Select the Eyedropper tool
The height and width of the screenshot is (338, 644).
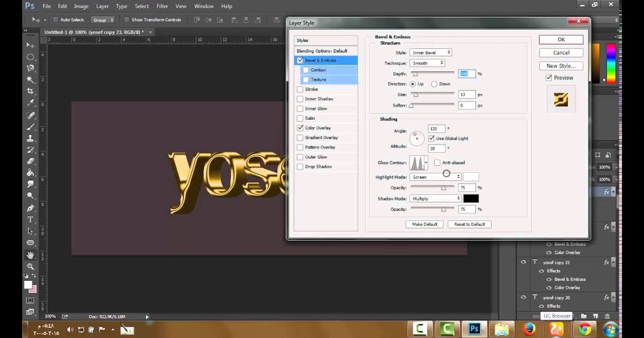(31, 102)
